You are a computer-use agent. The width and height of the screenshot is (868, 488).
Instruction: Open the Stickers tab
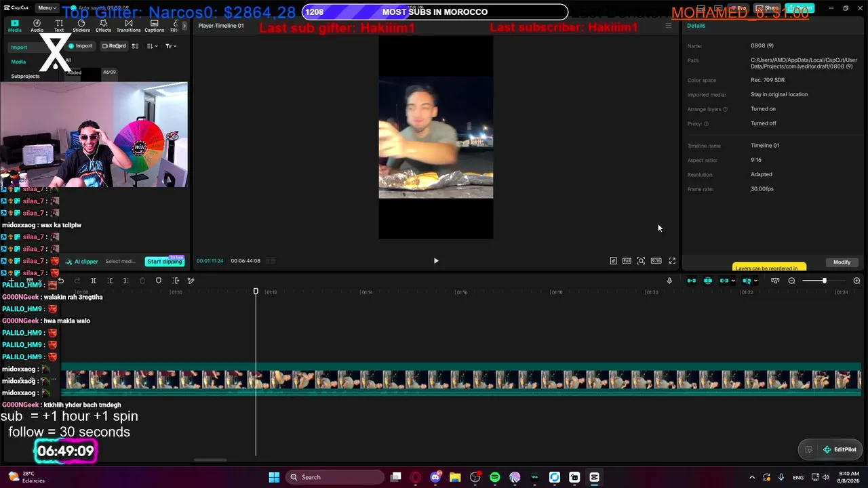coord(81,26)
